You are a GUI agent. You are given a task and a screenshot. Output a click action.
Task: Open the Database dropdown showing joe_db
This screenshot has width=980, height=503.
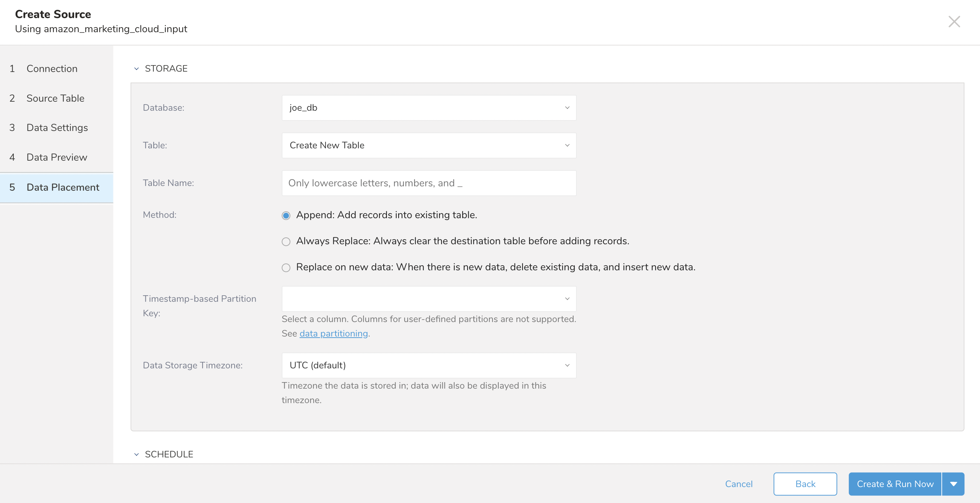[x=429, y=108]
